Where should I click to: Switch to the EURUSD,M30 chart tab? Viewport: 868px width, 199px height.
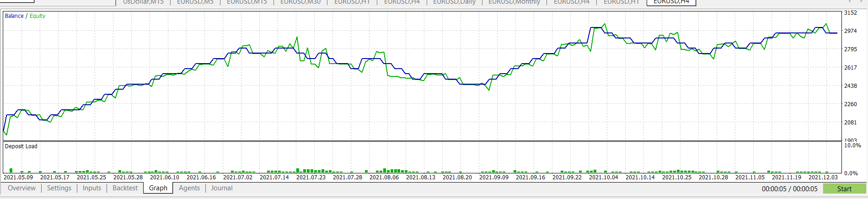point(300,2)
